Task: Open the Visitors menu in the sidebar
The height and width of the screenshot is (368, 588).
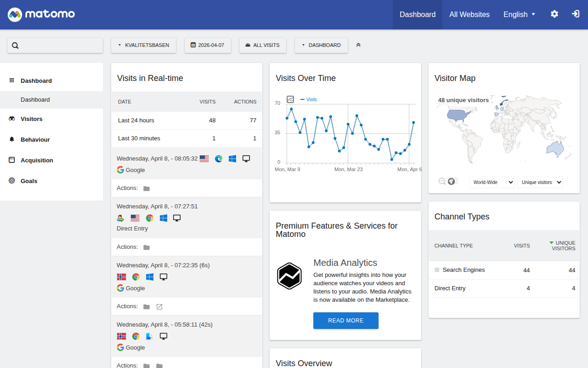Action: click(31, 119)
